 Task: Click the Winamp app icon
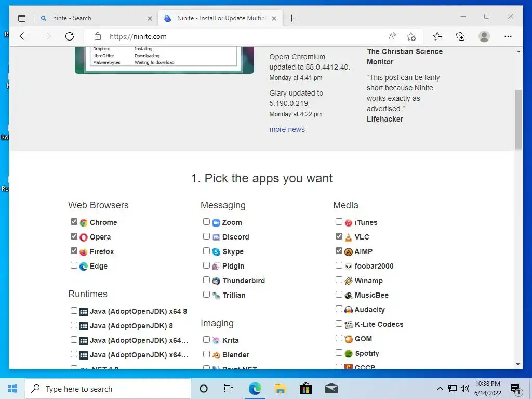tap(349, 281)
